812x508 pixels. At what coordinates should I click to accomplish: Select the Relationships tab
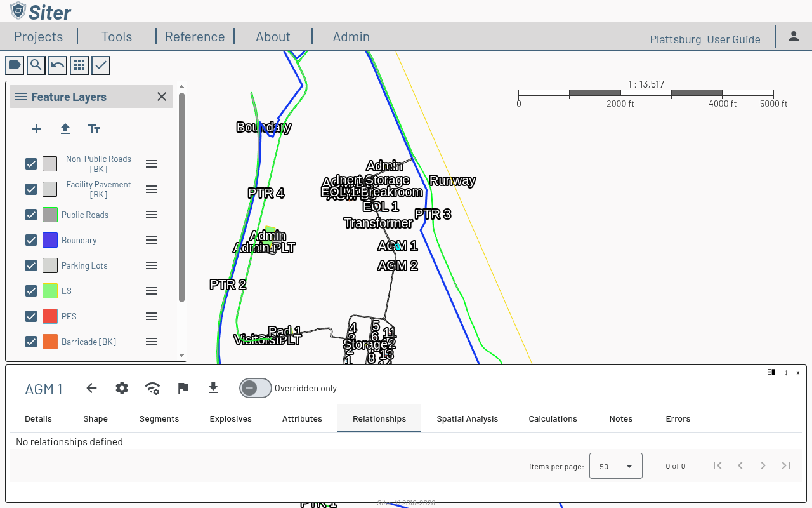379,418
